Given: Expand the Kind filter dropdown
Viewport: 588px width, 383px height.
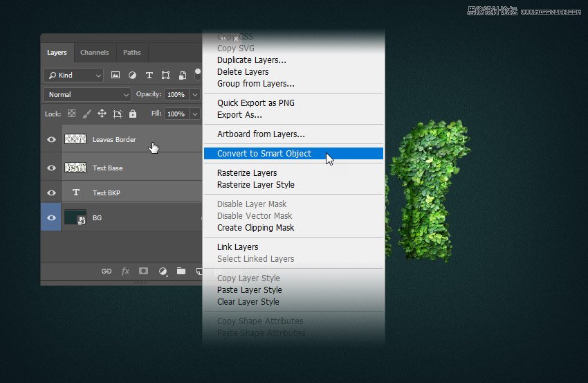Looking at the screenshot, I should click(73, 75).
